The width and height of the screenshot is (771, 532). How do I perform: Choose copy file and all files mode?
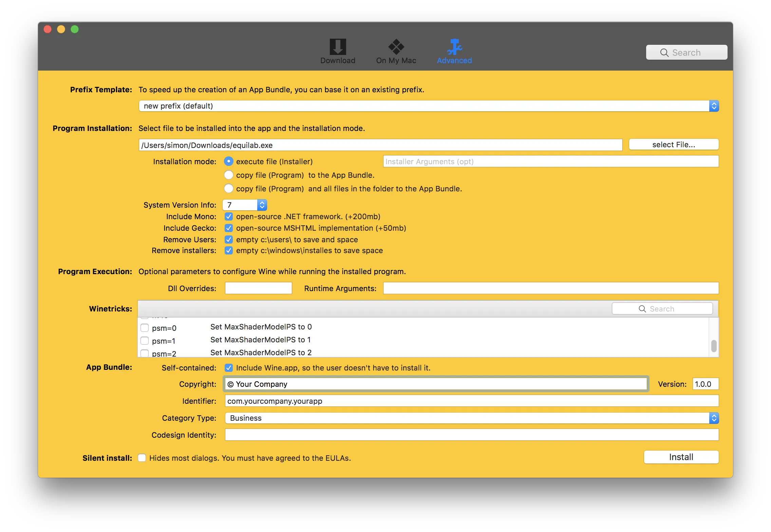click(x=229, y=188)
